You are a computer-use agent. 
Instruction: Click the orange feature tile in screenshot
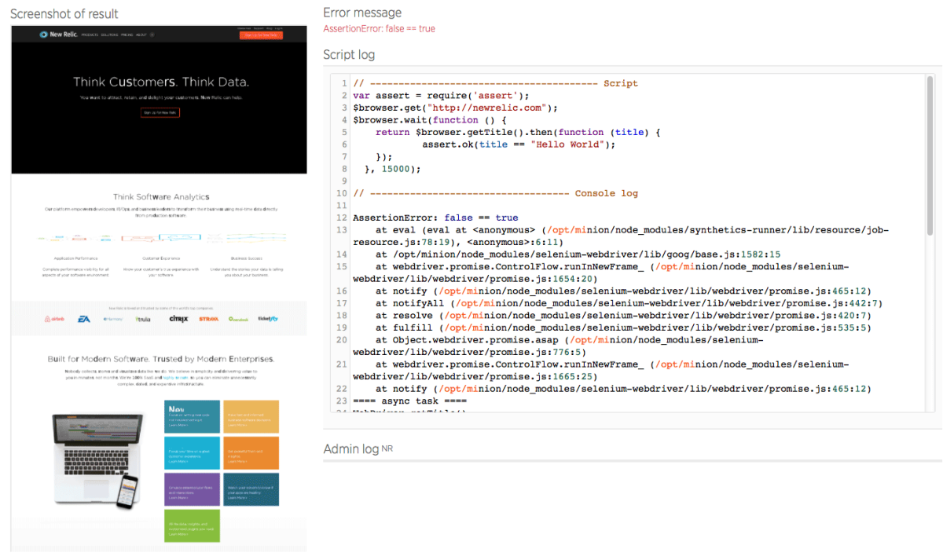(251, 453)
